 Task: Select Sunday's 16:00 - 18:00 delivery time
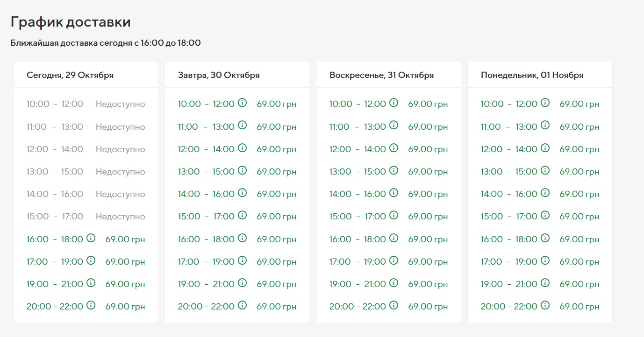click(358, 239)
